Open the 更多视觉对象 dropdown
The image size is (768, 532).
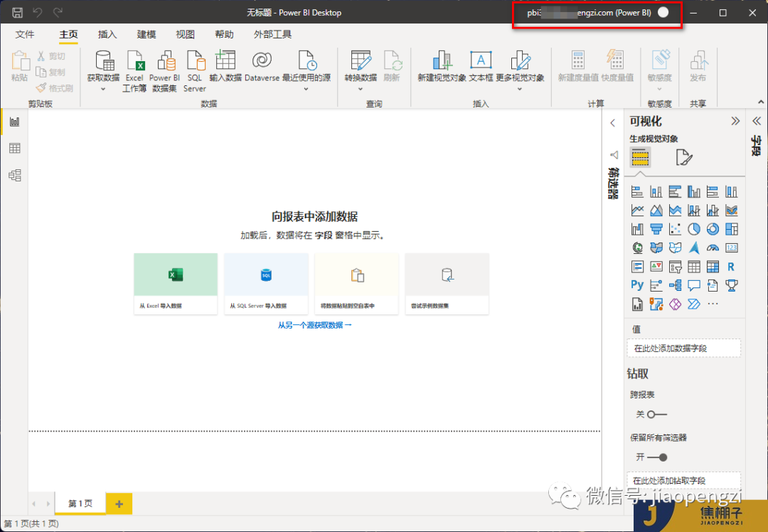pyautogui.click(x=520, y=89)
